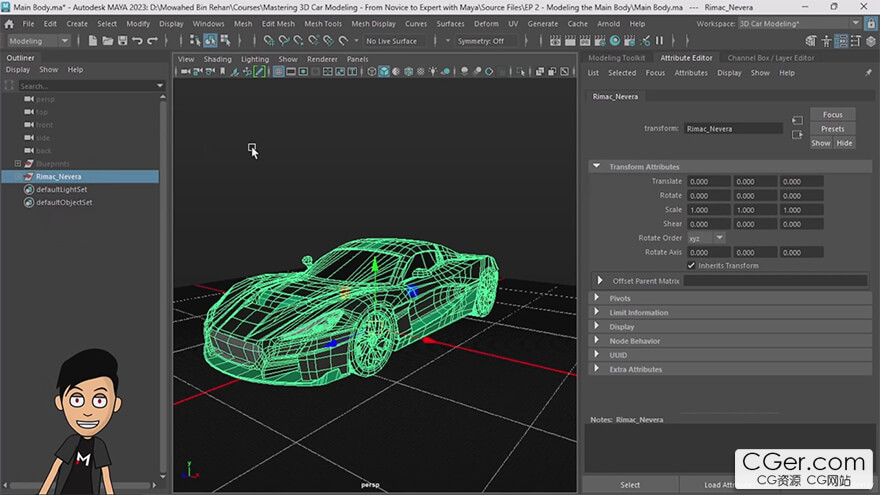This screenshot has height=495, width=880.
Task: Switch to Channel Box / Layer Editor tab
Action: point(771,58)
